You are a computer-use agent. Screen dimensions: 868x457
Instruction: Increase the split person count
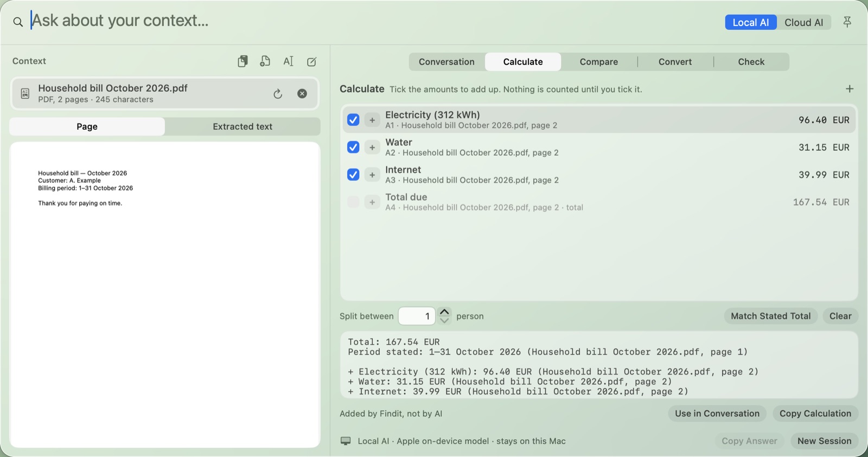pyautogui.click(x=444, y=312)
